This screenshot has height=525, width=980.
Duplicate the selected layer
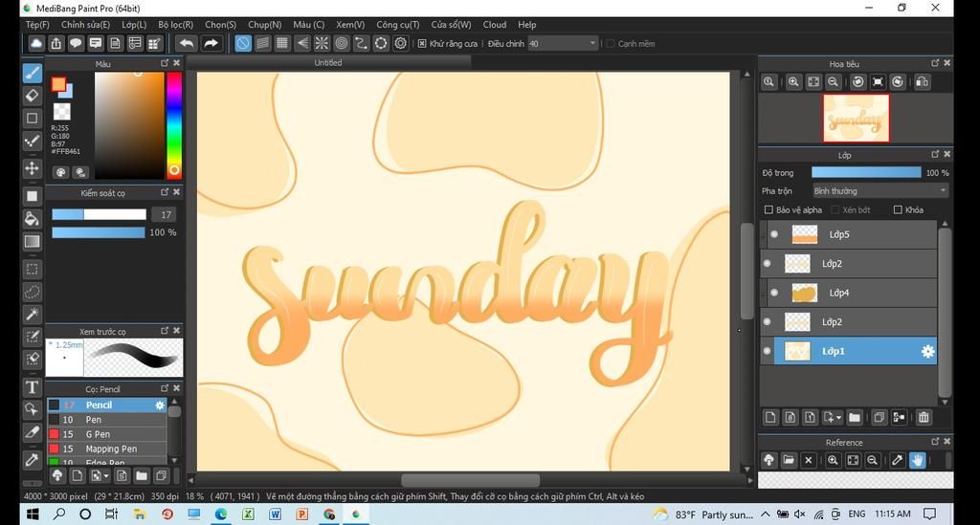pyautogui.click(x=879, y=417)
